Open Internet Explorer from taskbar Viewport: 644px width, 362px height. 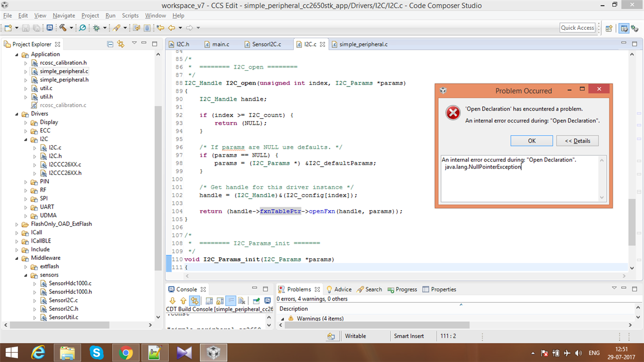click(x=38, y=353)
